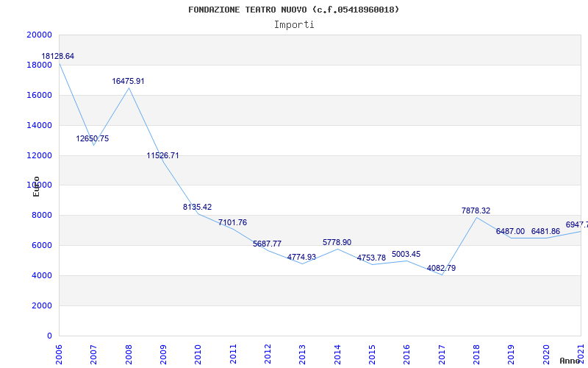Click the 2013 x-axis year label
The image size is (588, 368).
(303, 354)
